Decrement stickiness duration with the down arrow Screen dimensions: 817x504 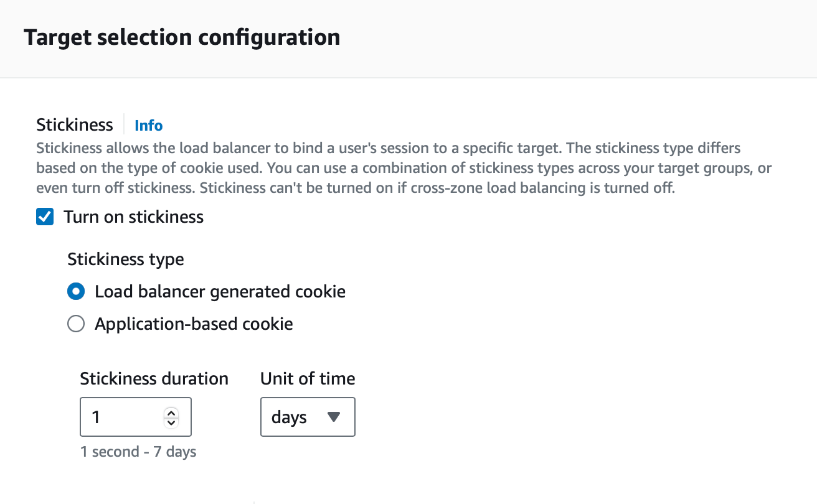point(171,422)
